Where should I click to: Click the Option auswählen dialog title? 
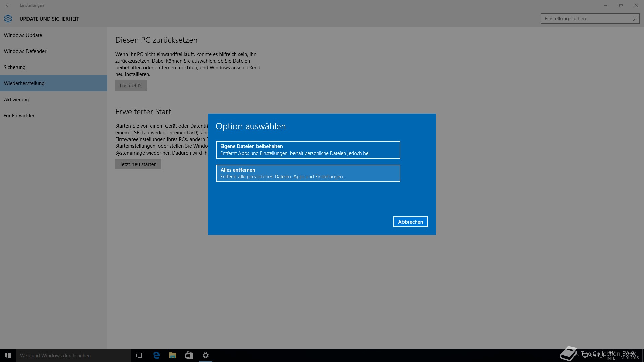pos(251,126)
